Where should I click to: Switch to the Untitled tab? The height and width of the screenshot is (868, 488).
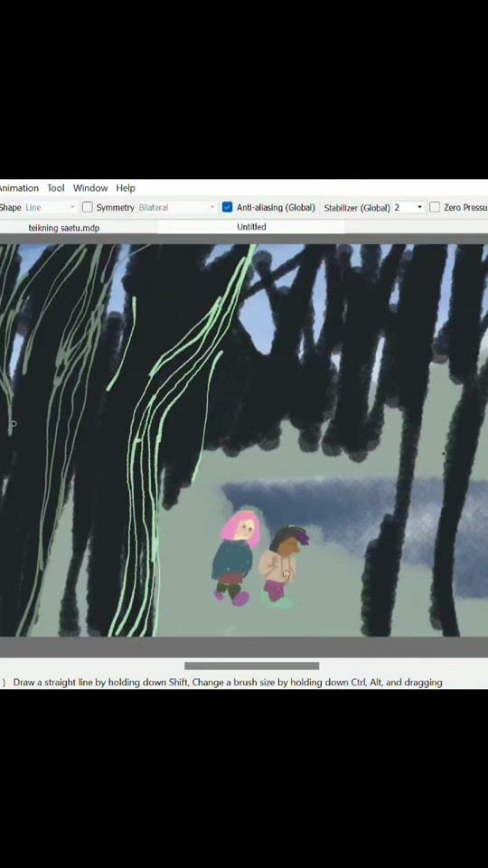pos(251,227)
